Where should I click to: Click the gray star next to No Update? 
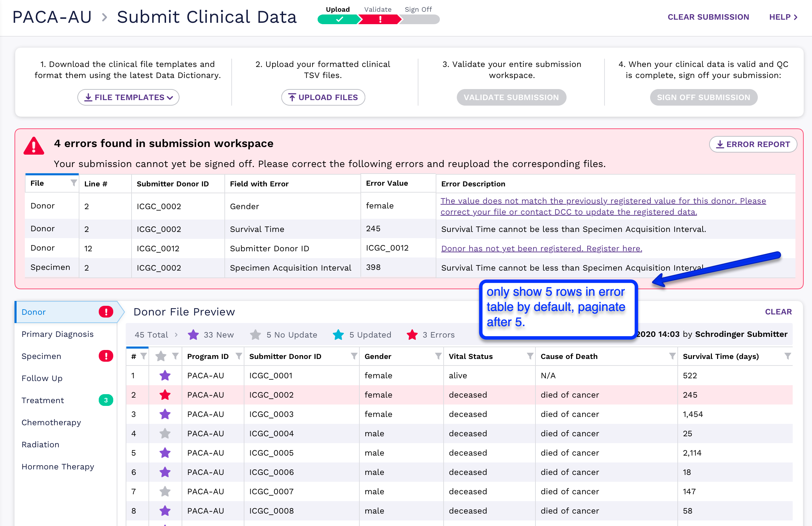tap(255, 334)
